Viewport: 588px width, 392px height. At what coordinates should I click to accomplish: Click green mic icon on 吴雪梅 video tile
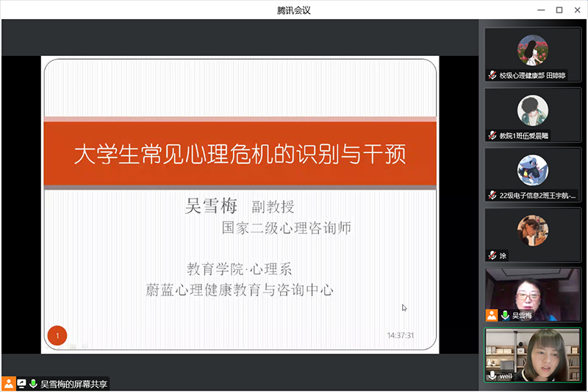coord(505,315)
